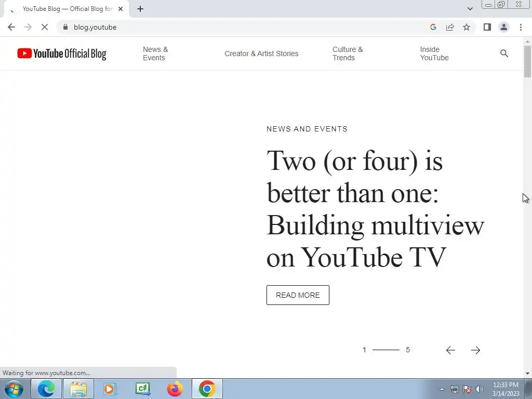Advance to next carousel slide
The image size is (532, 399).
(476, 350)
